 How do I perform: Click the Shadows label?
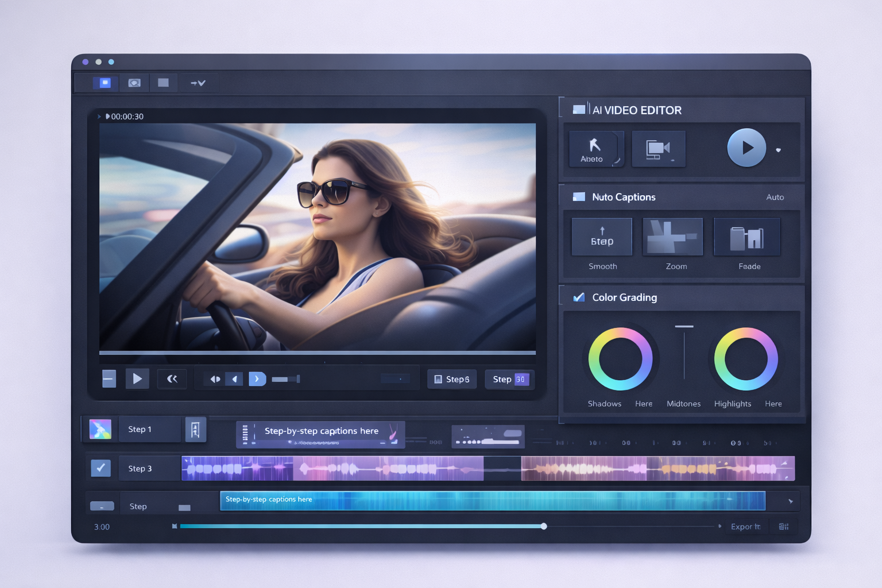tap(604, 404)
